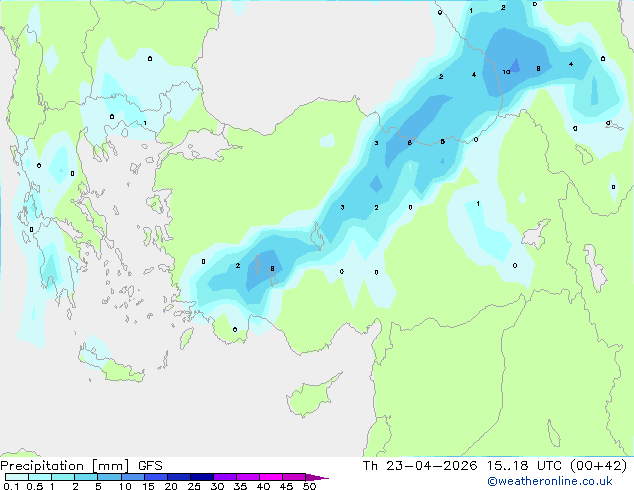
Task: Choose the 25–30 mm dark blue swatch
Action: click(201, 477)
